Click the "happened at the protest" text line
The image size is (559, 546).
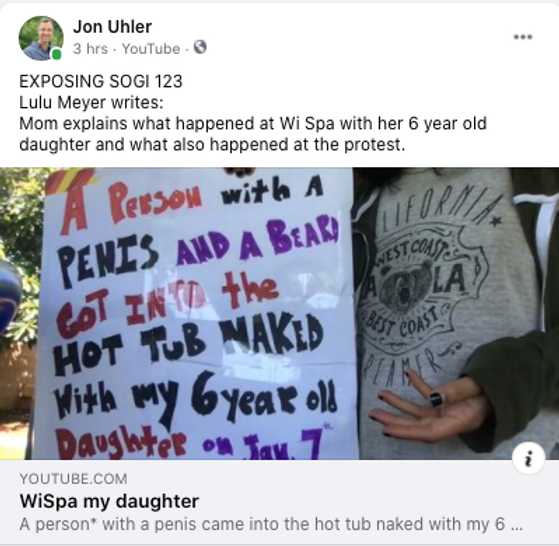212,145
